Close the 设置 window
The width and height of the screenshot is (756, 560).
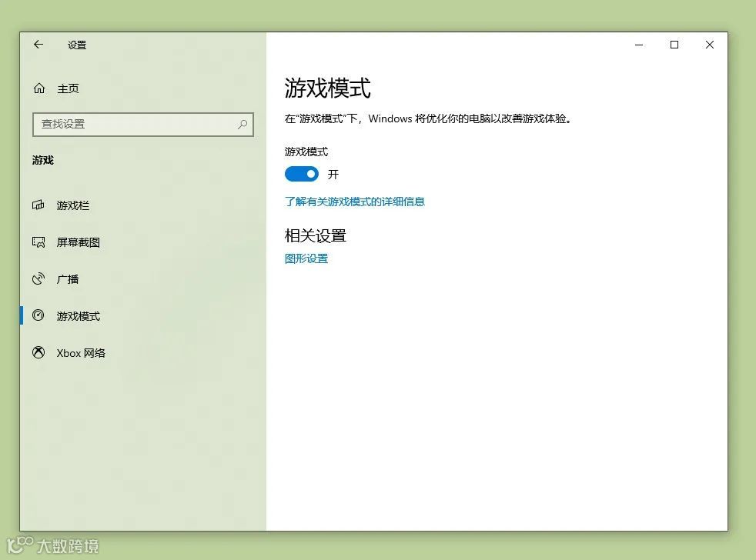(x=709, y=45)
